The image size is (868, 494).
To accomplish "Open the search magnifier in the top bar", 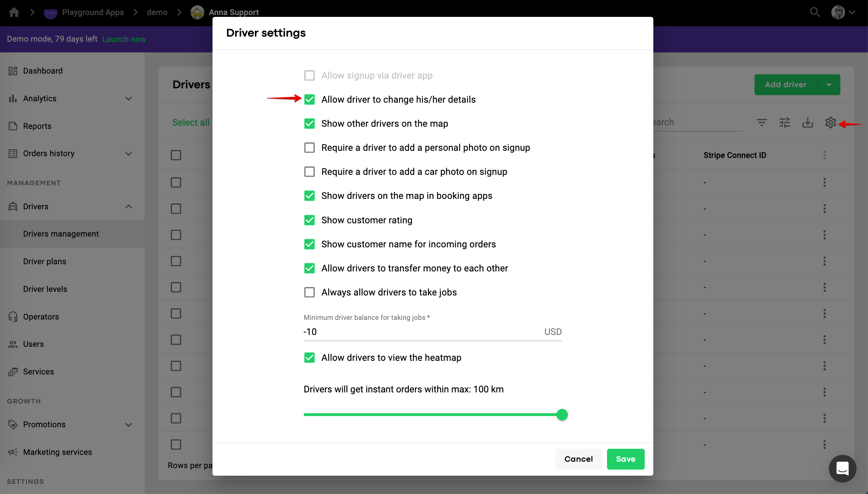I will tap(815, 12).
